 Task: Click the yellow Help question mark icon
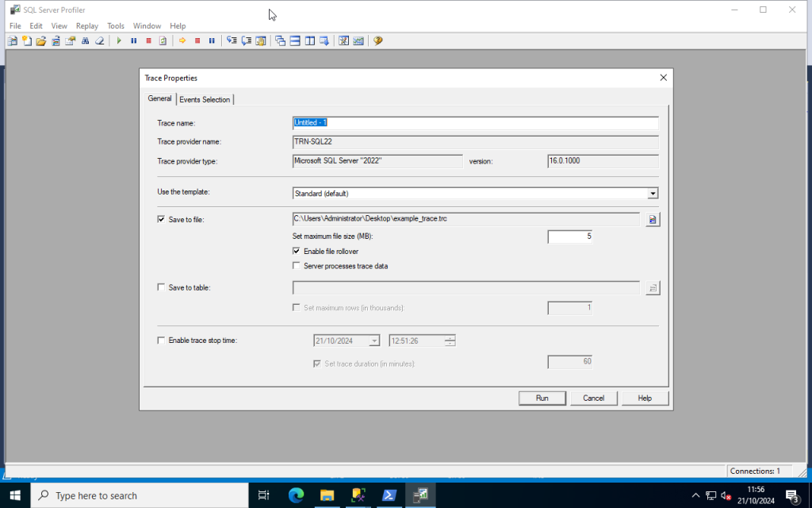click(x=378, y=41)
